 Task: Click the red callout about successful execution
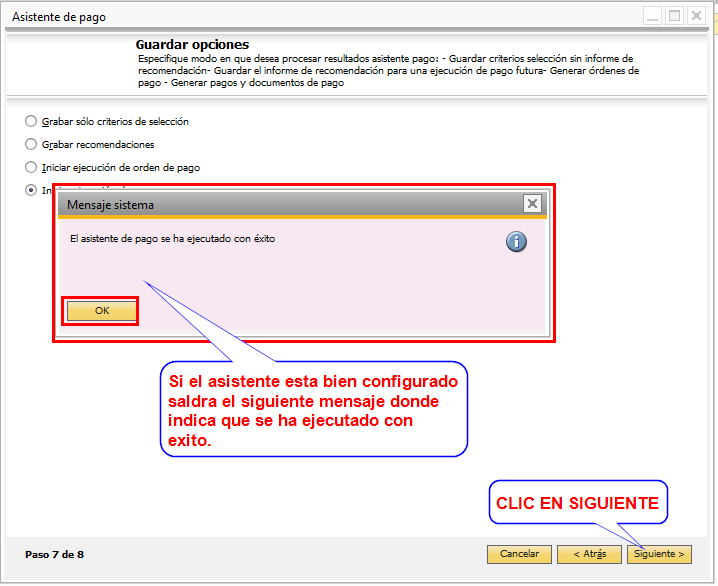click(x=314, y=409)
